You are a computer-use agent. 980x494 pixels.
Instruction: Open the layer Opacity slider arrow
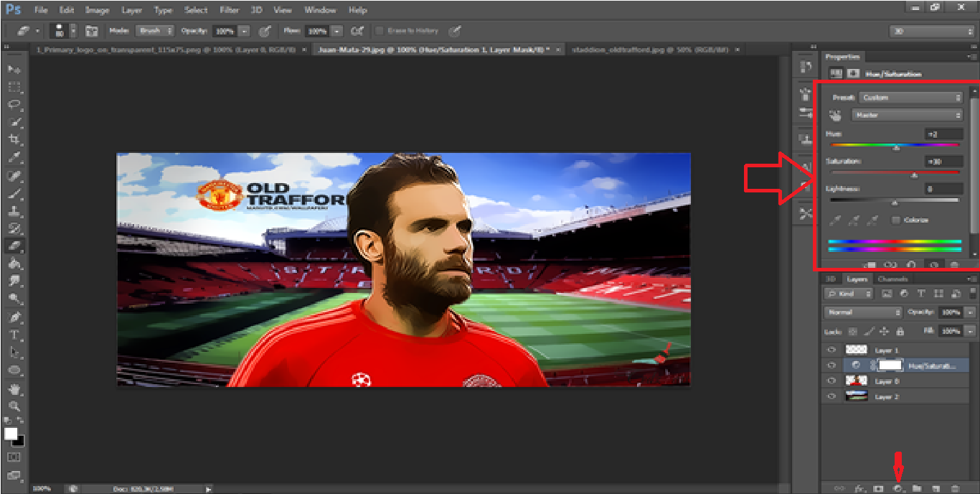(970, 313)
